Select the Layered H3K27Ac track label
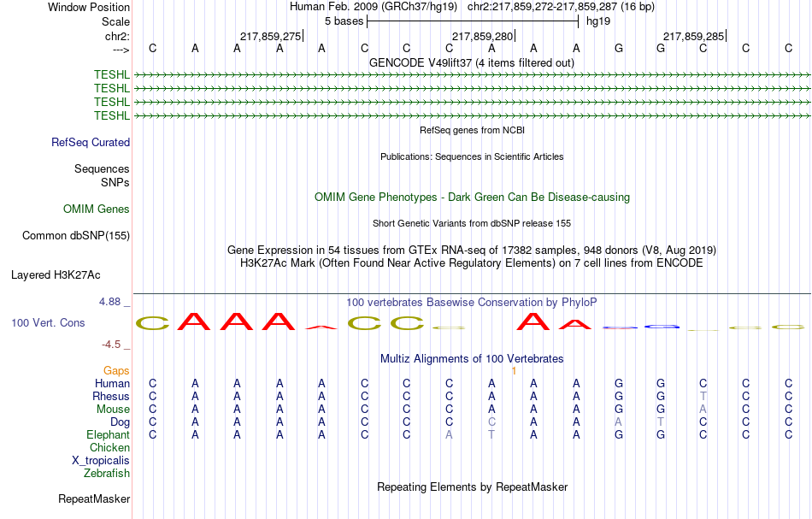 click(56, 274)
